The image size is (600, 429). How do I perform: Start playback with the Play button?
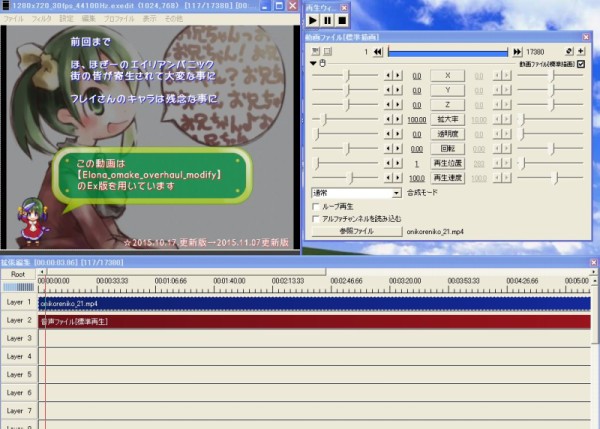click(x=313, y=20)
